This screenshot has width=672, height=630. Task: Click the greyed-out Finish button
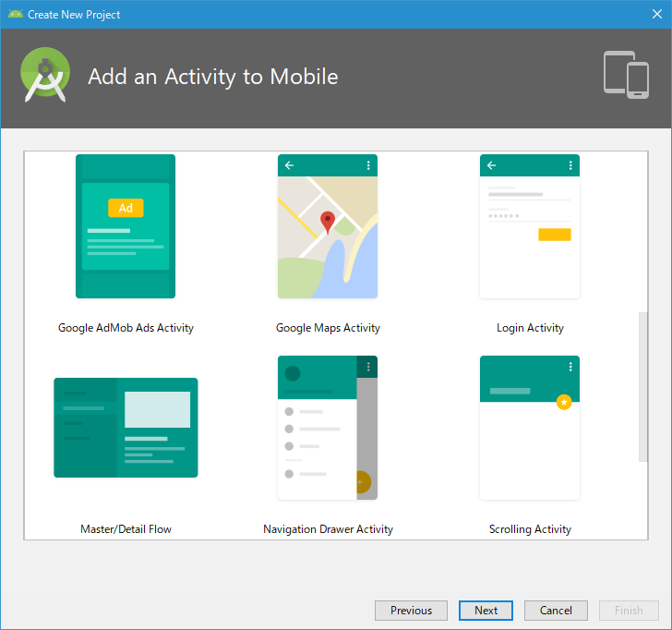(629, 611)
